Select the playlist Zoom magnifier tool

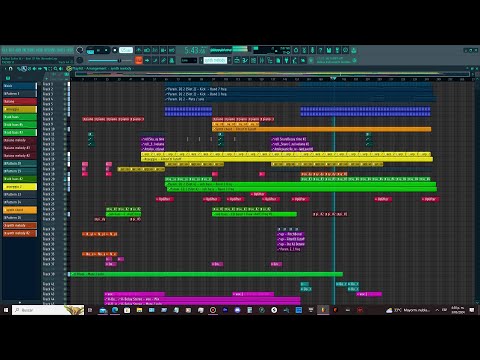[x=56, y=68]
